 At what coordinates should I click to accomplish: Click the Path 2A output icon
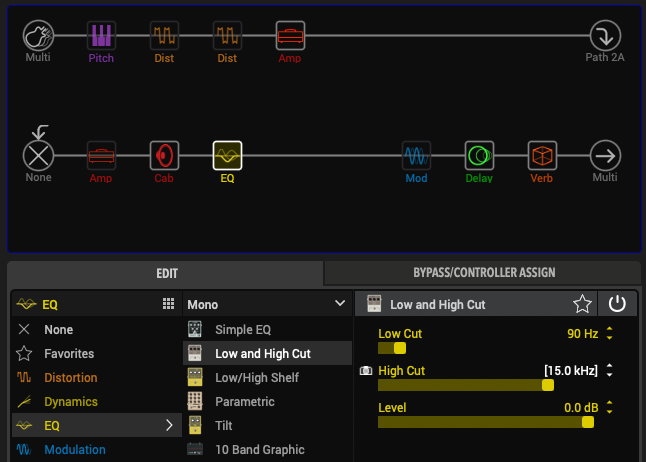pos(604,36)
